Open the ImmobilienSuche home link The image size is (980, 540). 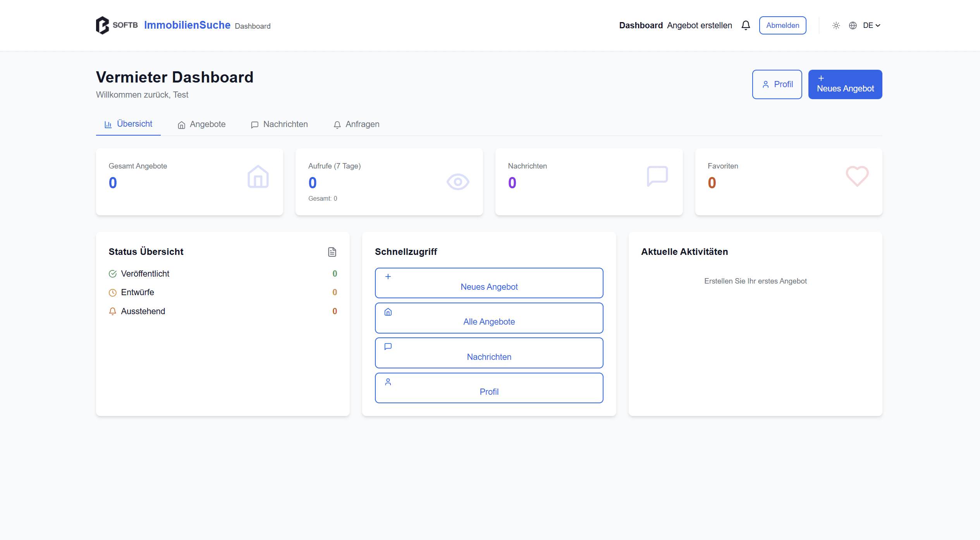(x=187, y=25)
